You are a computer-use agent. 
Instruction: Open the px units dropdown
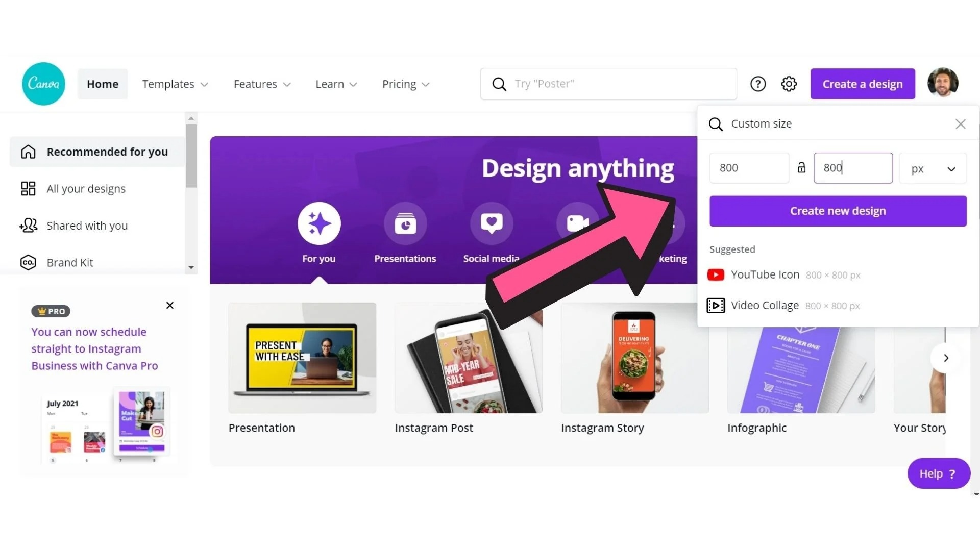click(x=933, y=168)
